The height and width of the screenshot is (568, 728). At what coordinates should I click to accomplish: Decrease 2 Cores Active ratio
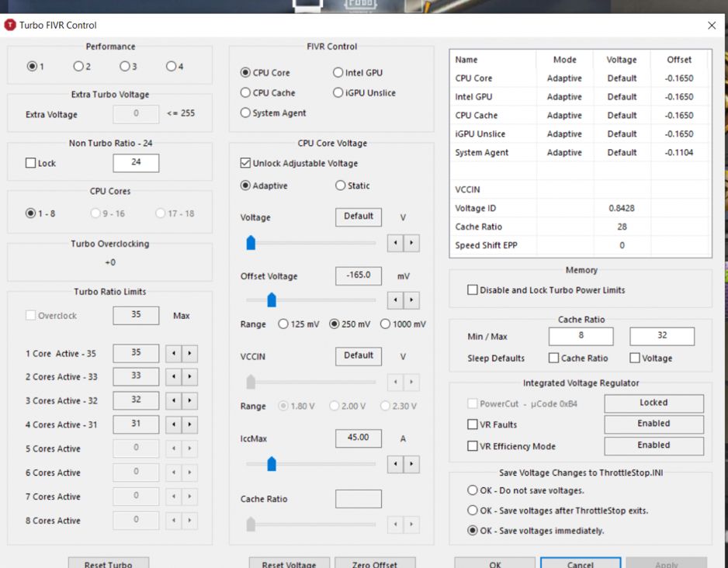pyautogui.click(x=174, y=376)
